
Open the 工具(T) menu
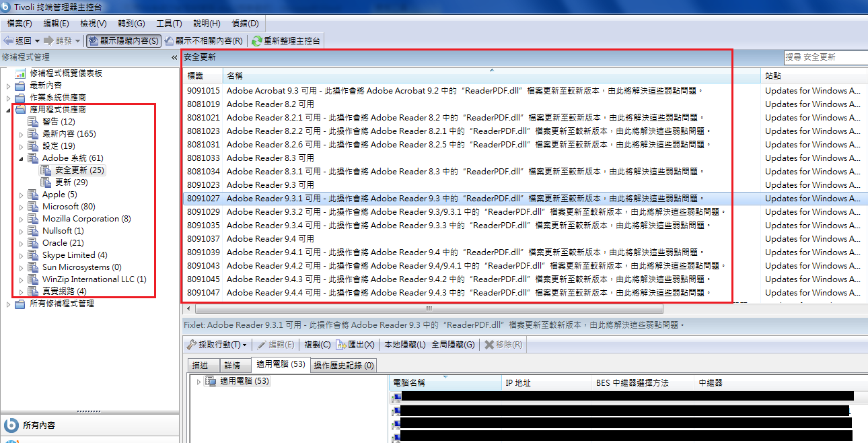pyautogui.click(x=168, y=24)
